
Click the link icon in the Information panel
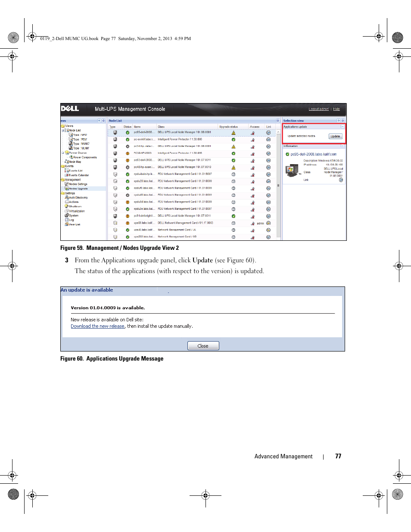coord(341,180)
